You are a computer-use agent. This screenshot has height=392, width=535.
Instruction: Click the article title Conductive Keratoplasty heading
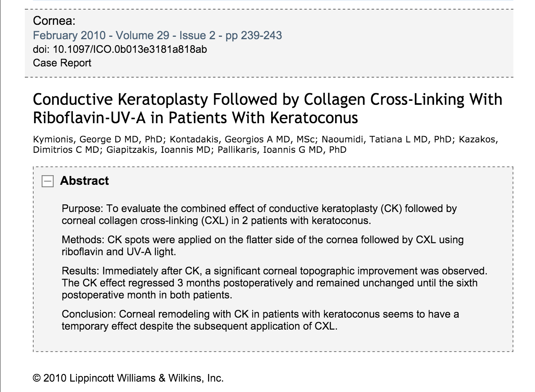point(267,108)
